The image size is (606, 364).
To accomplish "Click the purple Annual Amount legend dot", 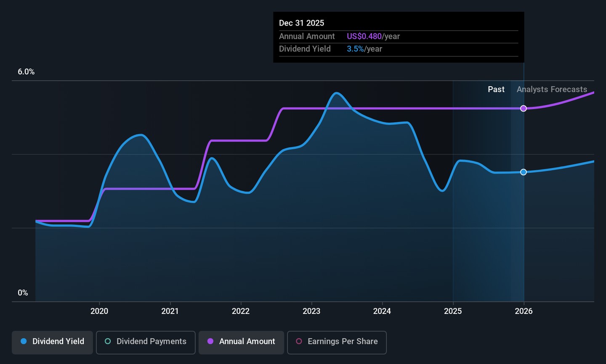I will [210, 341].
